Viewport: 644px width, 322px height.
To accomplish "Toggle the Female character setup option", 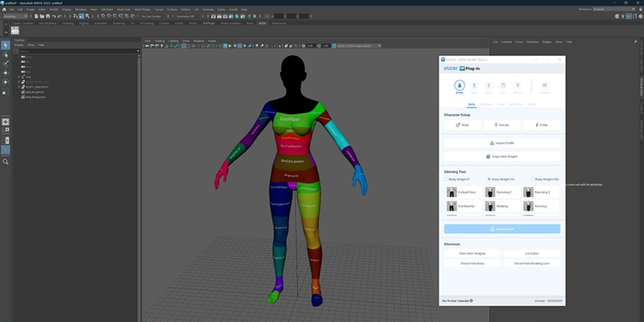I will point(502,125).
